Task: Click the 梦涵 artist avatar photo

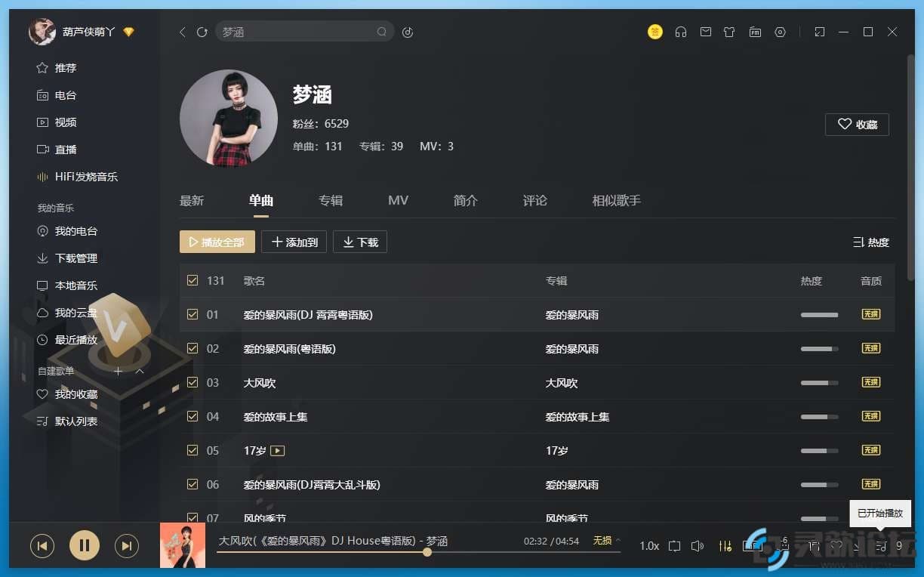Action: click(x=229, y=119)
